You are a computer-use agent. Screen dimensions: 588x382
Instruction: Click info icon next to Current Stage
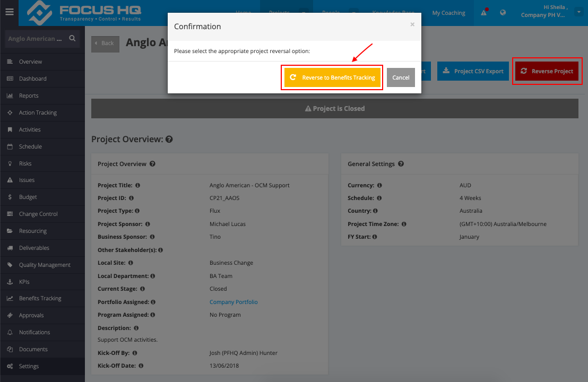tap(143, 289)
